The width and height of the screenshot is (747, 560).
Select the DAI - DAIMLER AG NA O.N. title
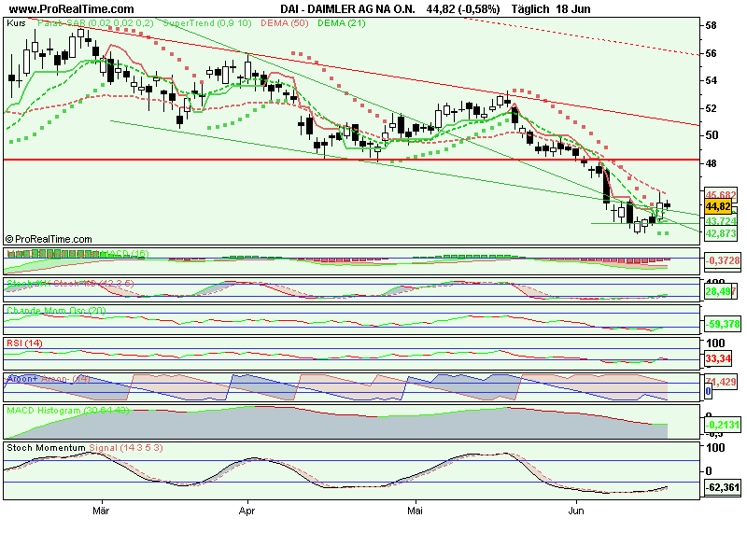click(x=347, y=9)
